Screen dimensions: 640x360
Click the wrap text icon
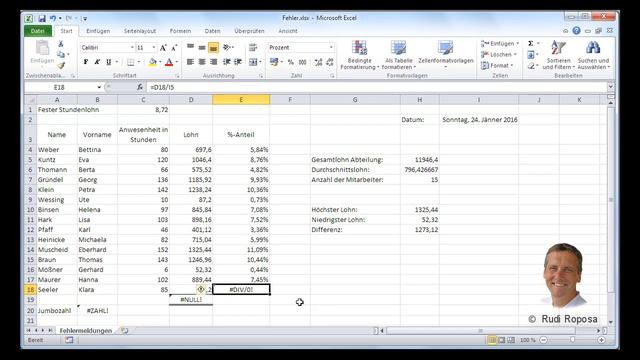[x=253, y=48]
